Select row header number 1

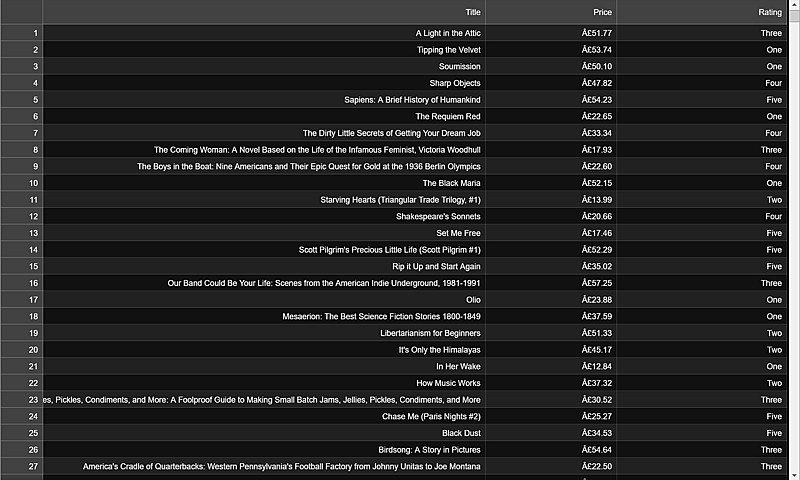click(21, 33)
